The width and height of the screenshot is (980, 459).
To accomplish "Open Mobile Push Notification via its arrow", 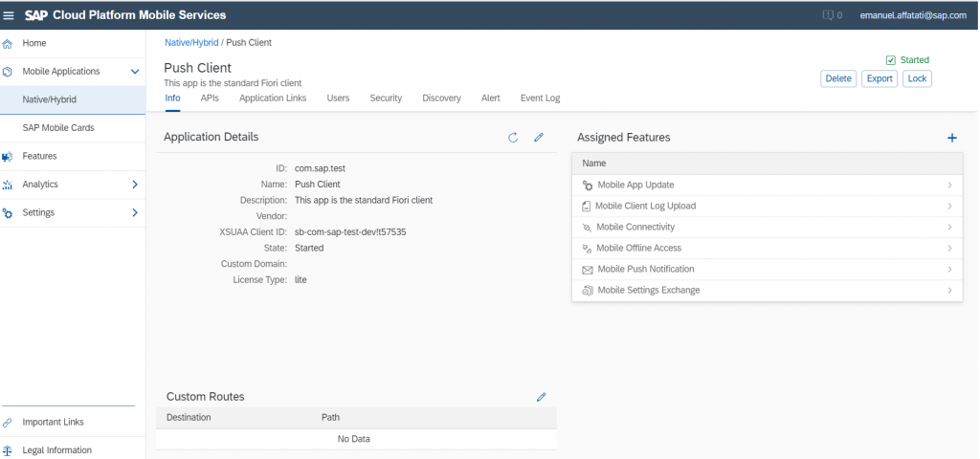I will click(x=949, y=269).
